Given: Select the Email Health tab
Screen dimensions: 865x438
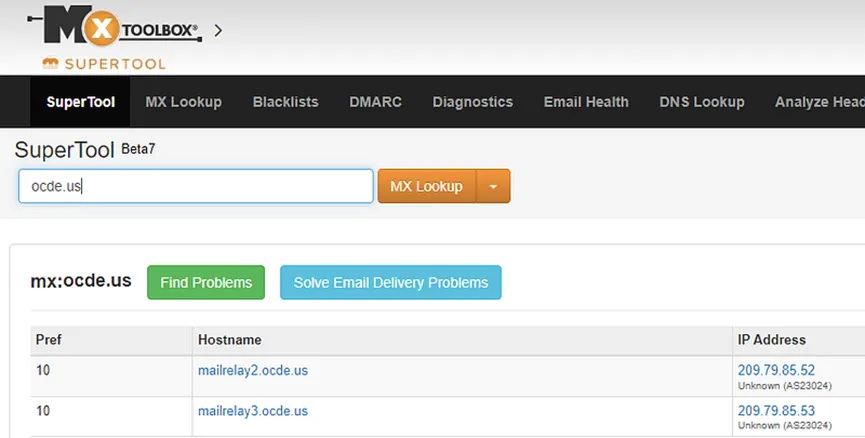Looking at the screenshot, I should 586,102.
